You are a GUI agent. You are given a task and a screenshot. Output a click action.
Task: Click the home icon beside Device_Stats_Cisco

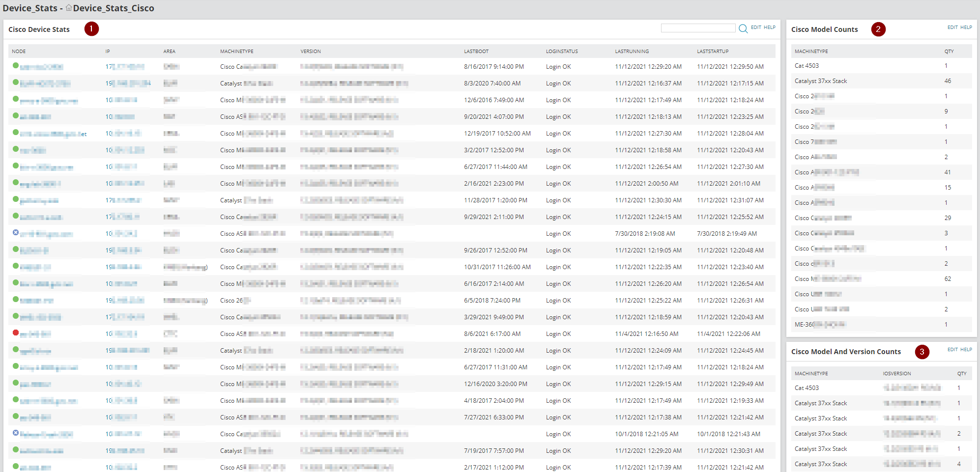point(69,8)
